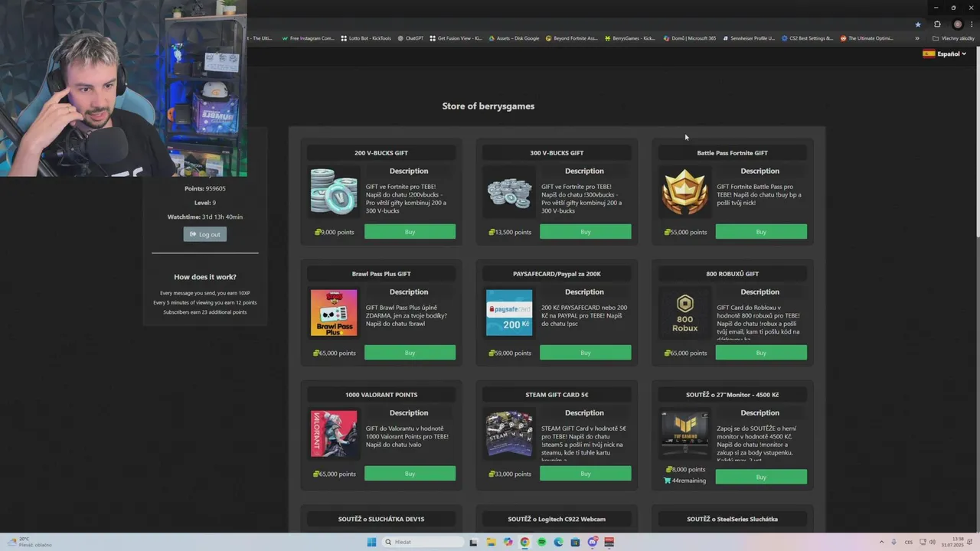Open the Windows Start menu
The width and height of the screenshot is (980, 551).
(372, 542)
